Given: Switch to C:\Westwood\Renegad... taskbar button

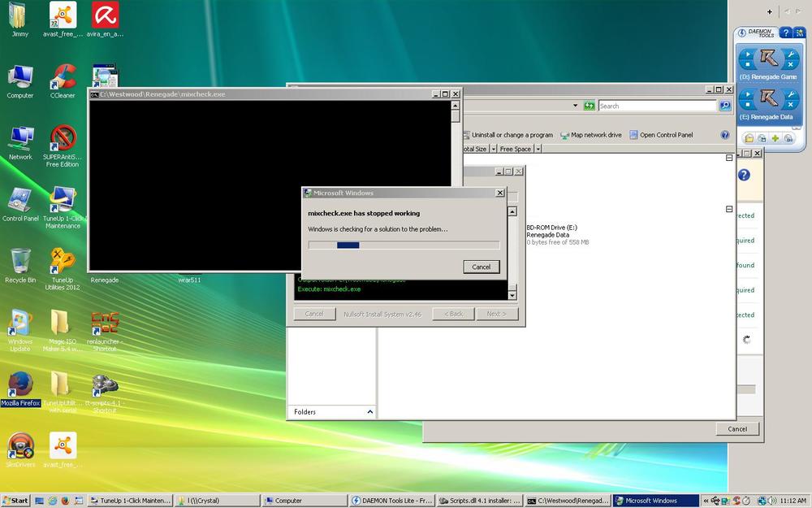Looking at the screenshot, I should [568, 501].
